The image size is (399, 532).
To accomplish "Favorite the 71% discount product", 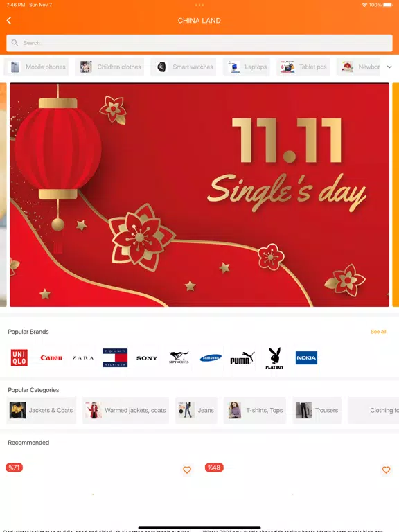I will (x=187, y=470).
